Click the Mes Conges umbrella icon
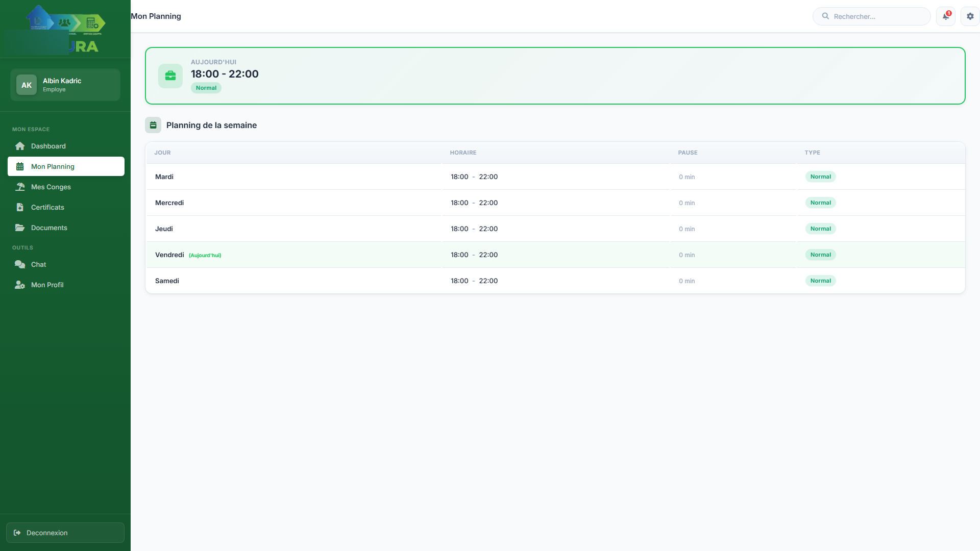Screen dimensions: 980x551 click(20, 187)
